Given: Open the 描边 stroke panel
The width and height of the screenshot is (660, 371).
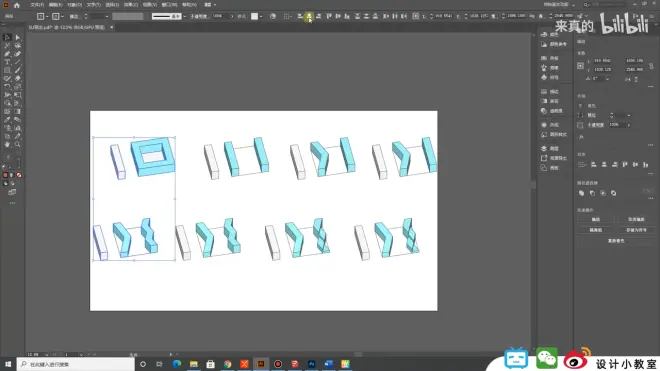Looking at the screenshot, I should click(550, 91).
